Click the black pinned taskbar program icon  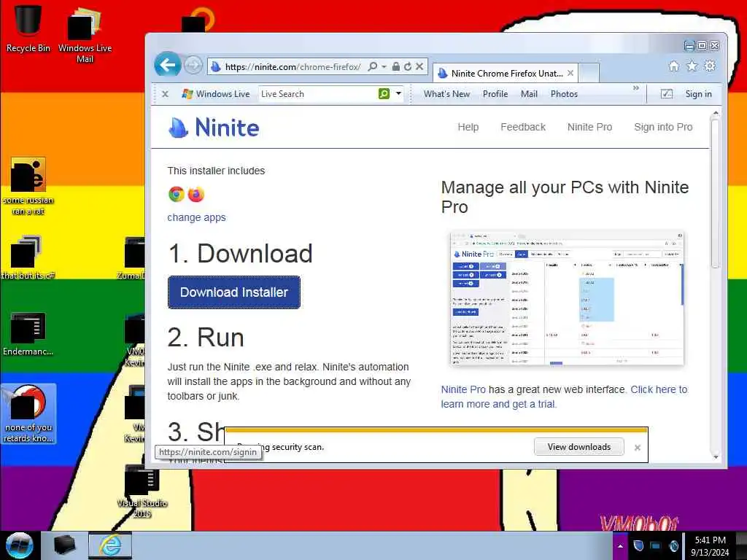64,545
